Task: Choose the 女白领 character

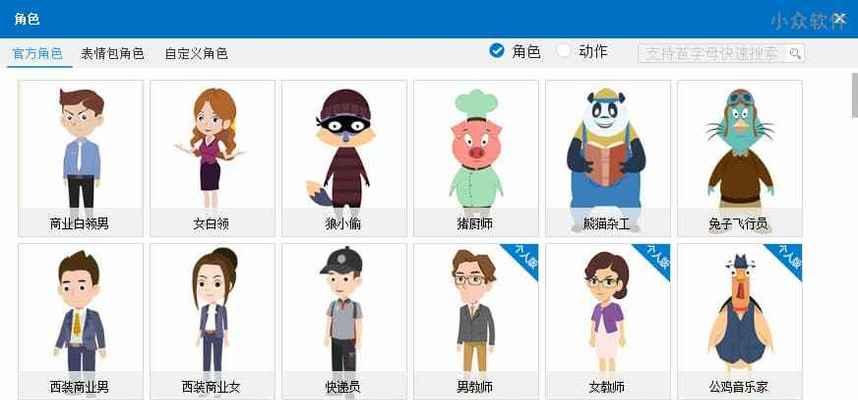Action: (x=212, y=159)
